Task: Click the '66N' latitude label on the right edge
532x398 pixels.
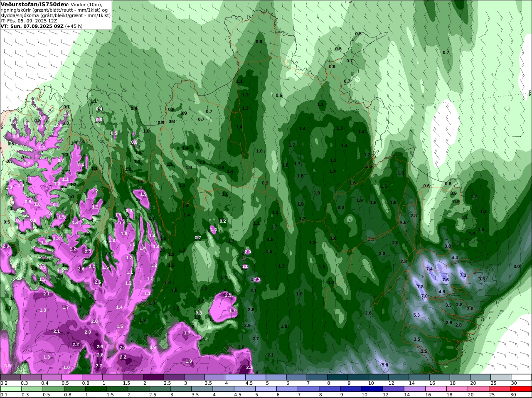Action: (530, 93)
